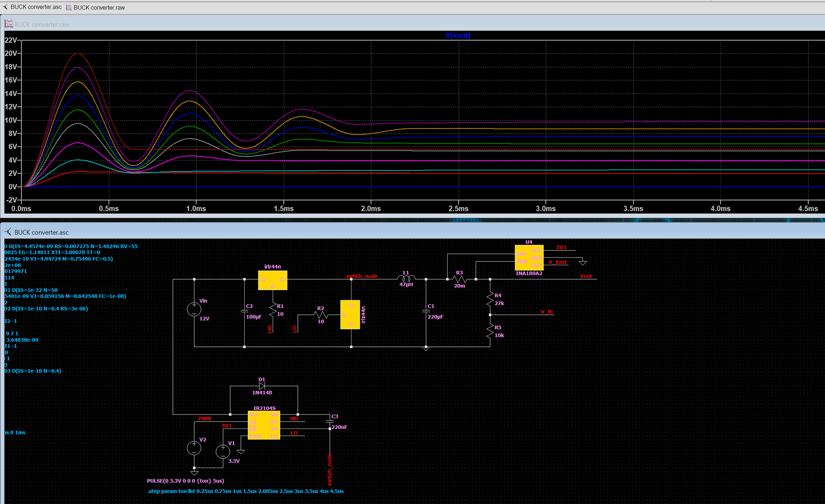Viewport: 825px width, 504px height.
Task: Click the L1 47µH inductor
Action: click(x=406, y=279)
